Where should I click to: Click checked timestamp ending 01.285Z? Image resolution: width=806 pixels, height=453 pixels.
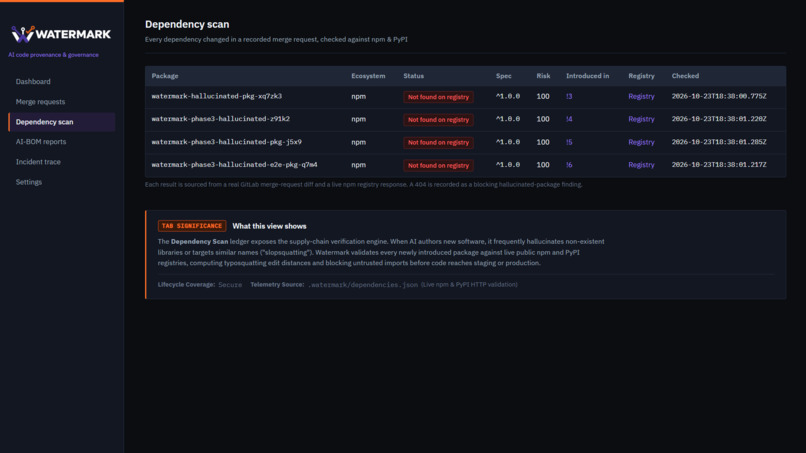(x=719, y=142)
